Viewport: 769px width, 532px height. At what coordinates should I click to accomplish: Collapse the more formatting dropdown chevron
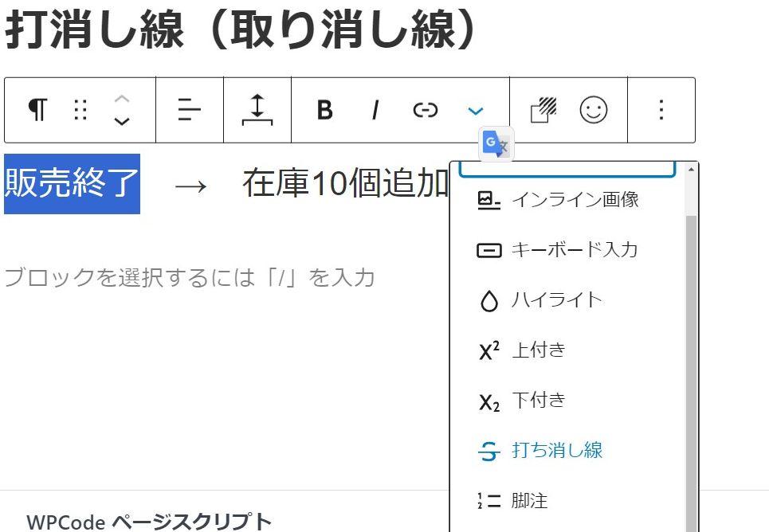pyautogui.click(x=475, y=111)
